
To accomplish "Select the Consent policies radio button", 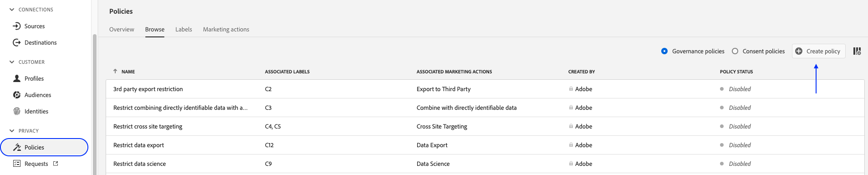I will 735,51.
